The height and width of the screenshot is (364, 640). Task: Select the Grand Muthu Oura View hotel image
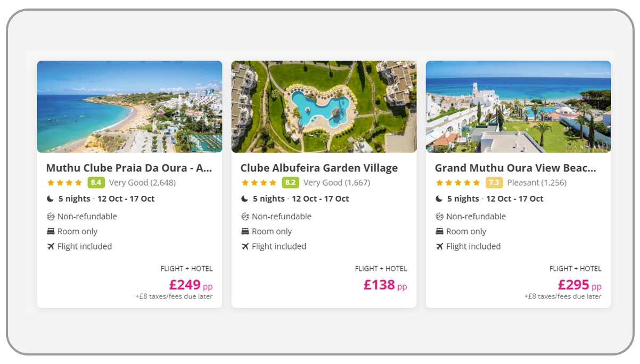coord(518,106)
